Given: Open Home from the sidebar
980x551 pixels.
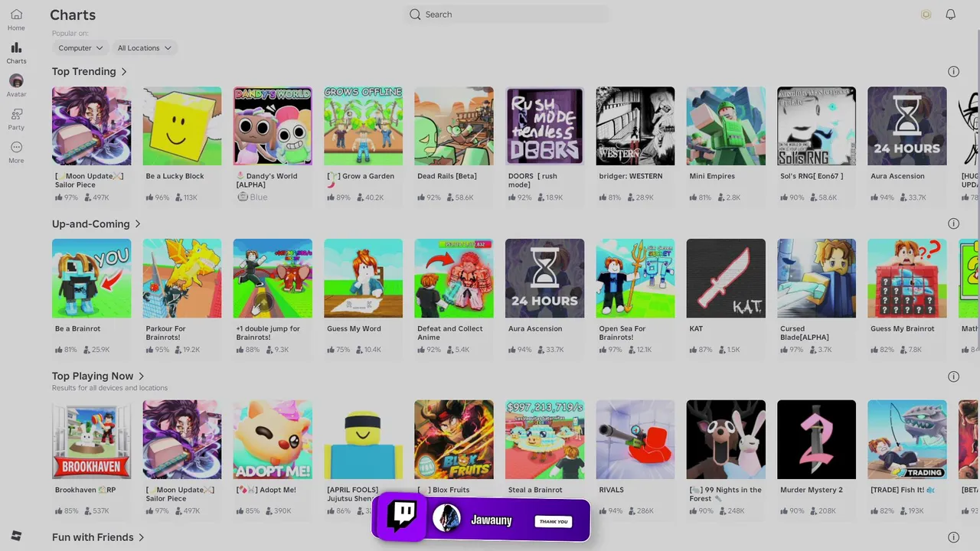Looking at the screenshot, I should click(16, 20).
